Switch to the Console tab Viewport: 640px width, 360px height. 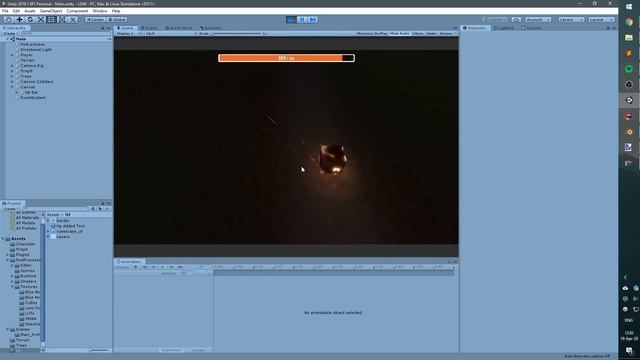[531, 28]
